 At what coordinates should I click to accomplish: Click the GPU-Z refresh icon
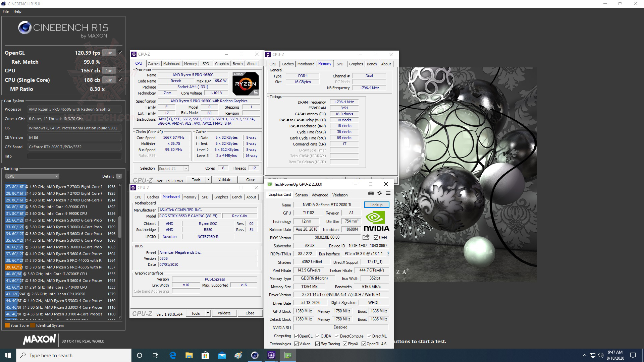[x=379, y=193]
